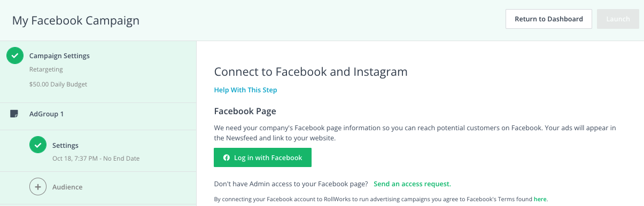Click the Oct 18 schedule date text
The image size is (644, 206).
tap(96, 159)
